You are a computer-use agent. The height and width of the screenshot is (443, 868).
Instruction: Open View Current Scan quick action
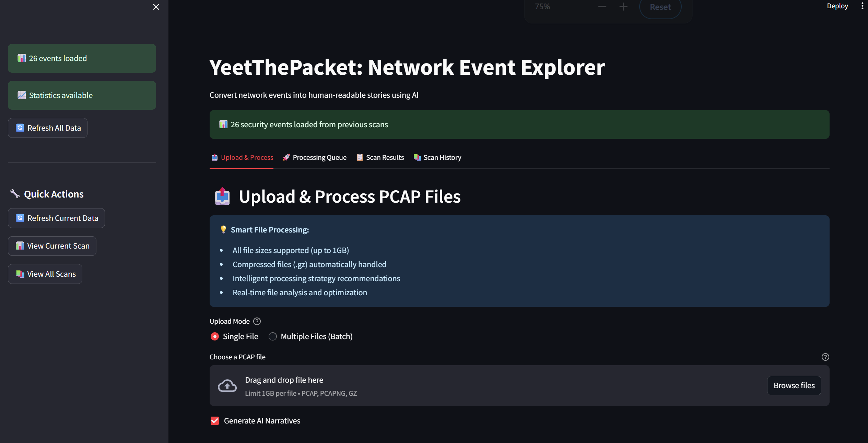click(52, 246)
